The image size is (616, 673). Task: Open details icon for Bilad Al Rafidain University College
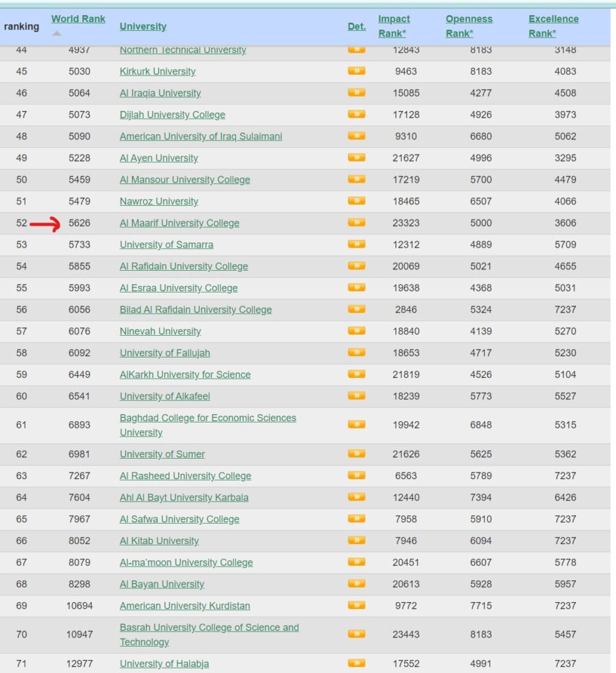click(x=356, y=309)
